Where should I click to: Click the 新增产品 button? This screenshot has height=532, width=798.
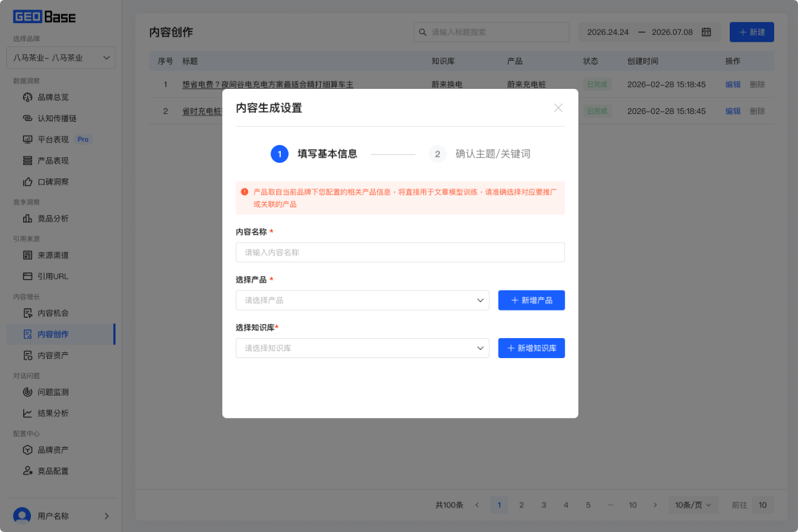coord(531,300)
